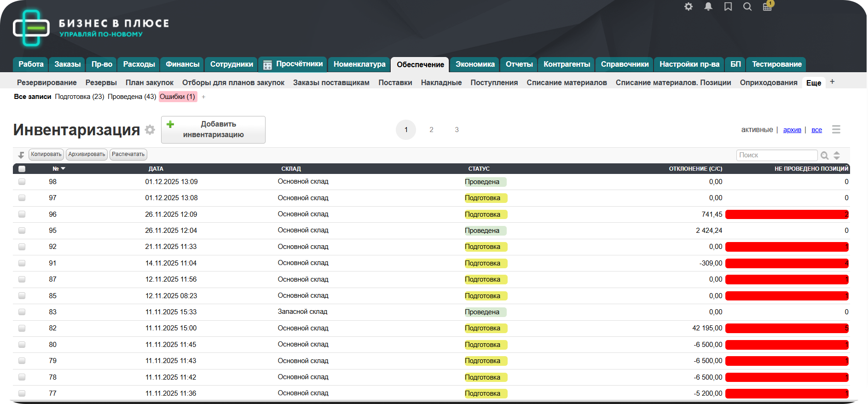Open the calendar icon with badge
Screen dimensions: 868x404
pos(767,6)
